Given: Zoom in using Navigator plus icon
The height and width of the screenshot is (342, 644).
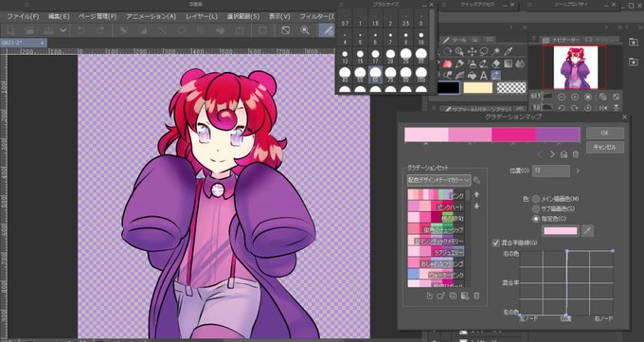Looking at the screenshot, I should 575,97.
